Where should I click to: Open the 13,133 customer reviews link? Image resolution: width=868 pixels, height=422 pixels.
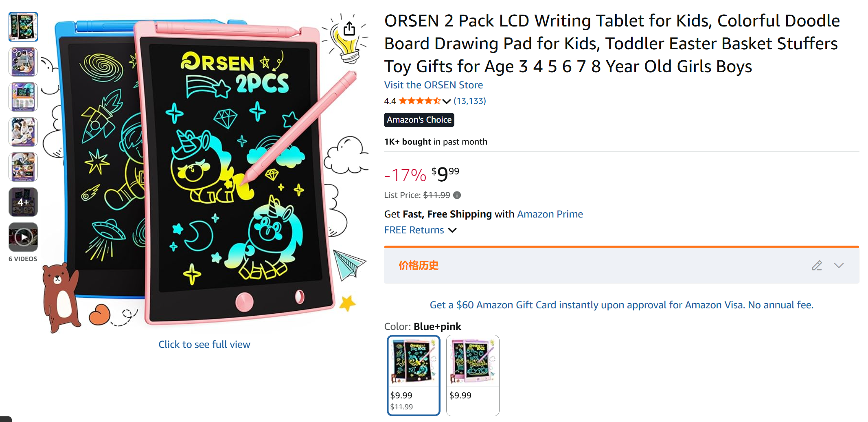[469, 101]
